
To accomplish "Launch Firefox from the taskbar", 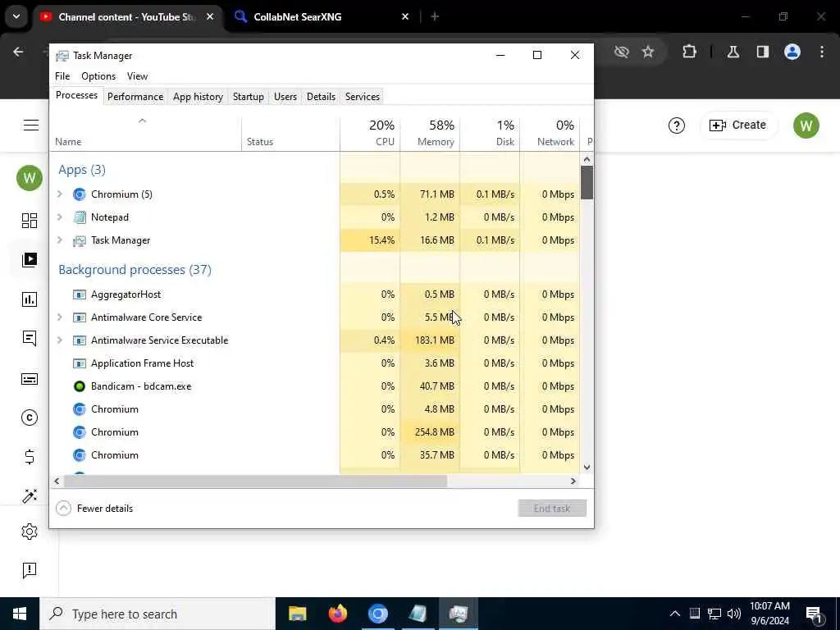I will 337,614.
